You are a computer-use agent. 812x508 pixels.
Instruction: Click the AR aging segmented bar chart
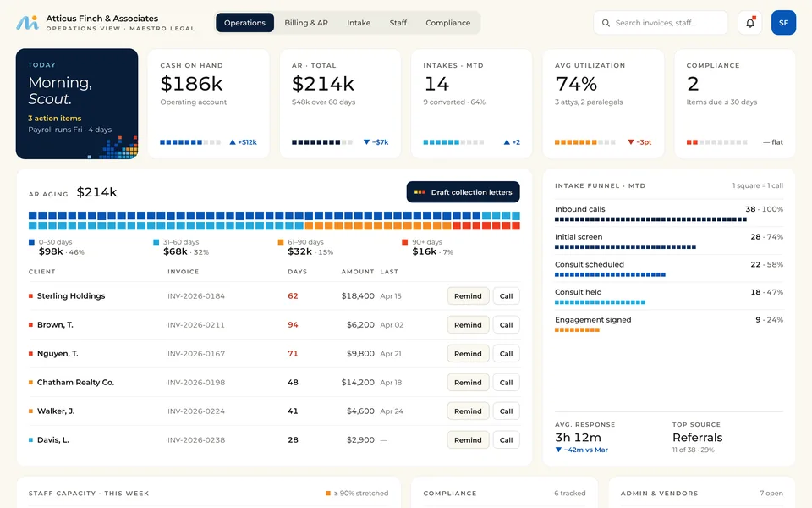274,220
